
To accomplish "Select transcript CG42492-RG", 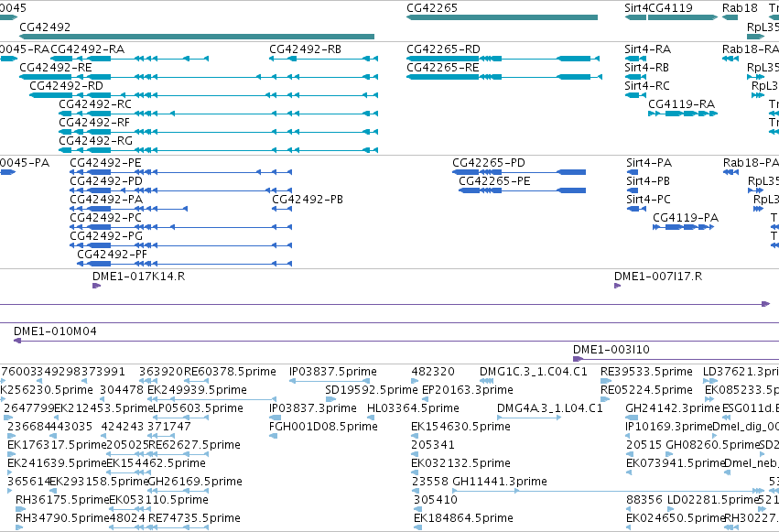I will click(219, 150).
